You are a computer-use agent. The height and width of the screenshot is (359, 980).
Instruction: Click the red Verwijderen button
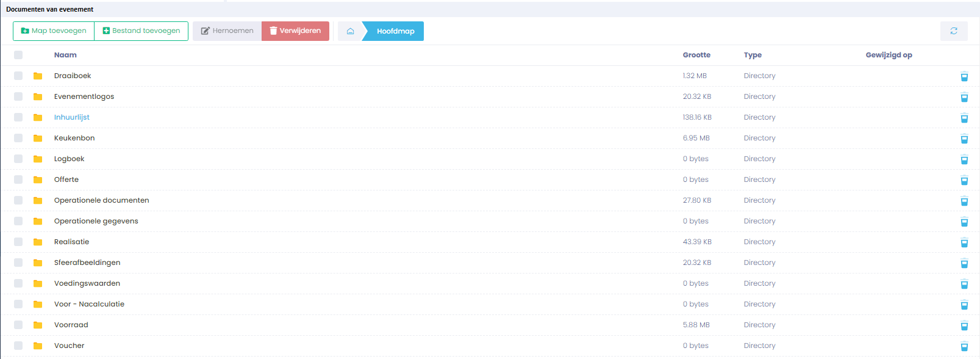tap(295, 31)
